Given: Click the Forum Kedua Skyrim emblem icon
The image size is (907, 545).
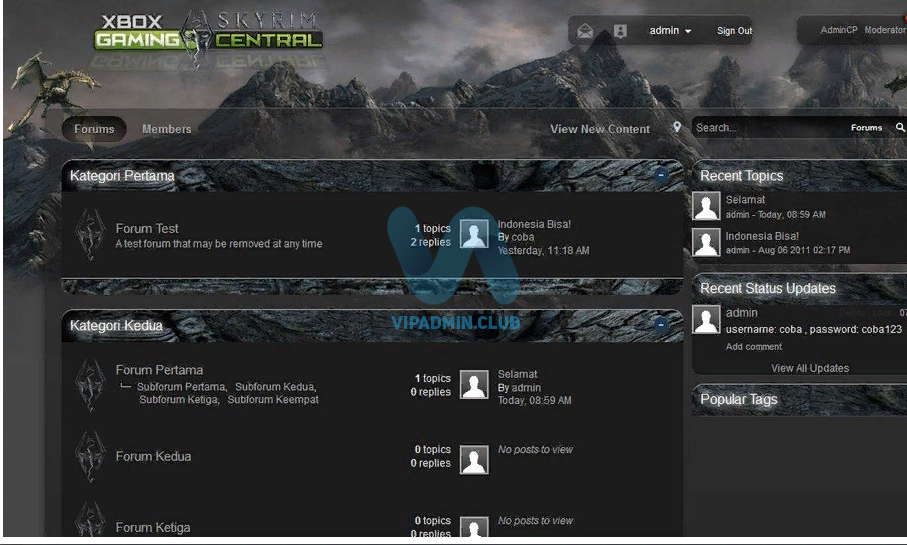Looking at the screenshot, I should click(x=90, y=456).
